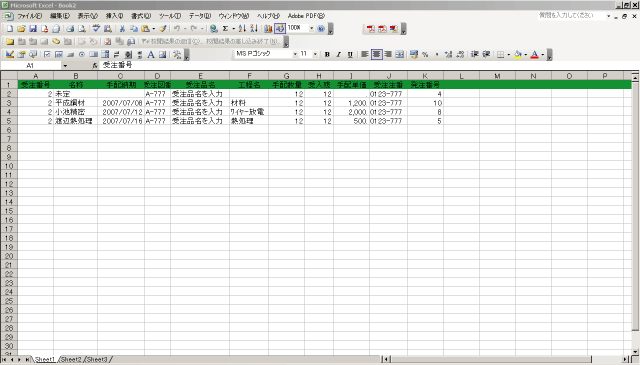The image size is (640, 365).
Task: Click the Merge and Center icon
Action: (x=400, y=54)
